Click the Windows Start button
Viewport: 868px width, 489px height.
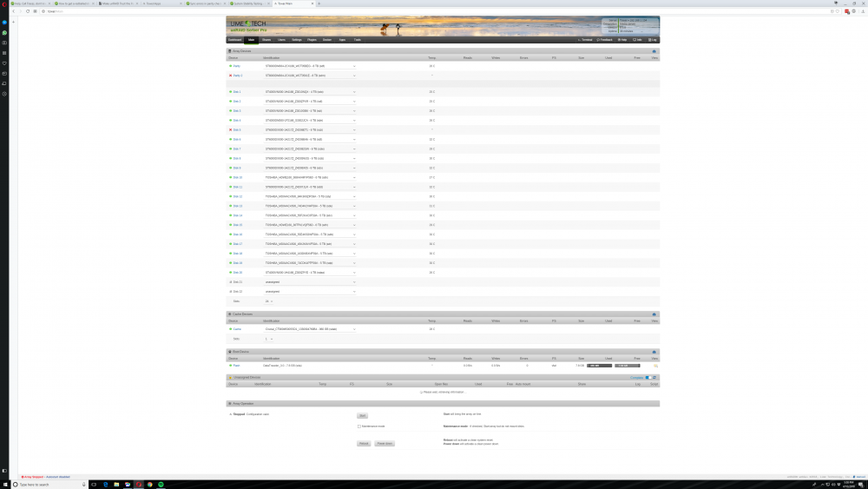[x=4, y=485]
